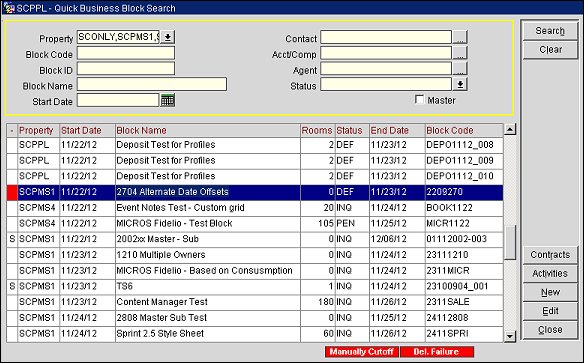This screenshot has width=584, height=363.
Task: Click the results list scroll-down arrow
Action: (x=510, y=337)
